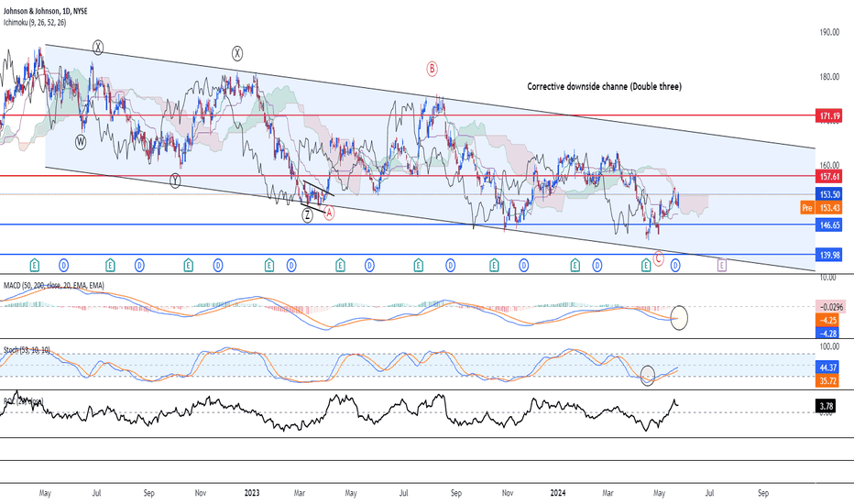Click the highlight circle on the MACD crossover
This screenshot has height=504, width=854.
pos(679,318)
